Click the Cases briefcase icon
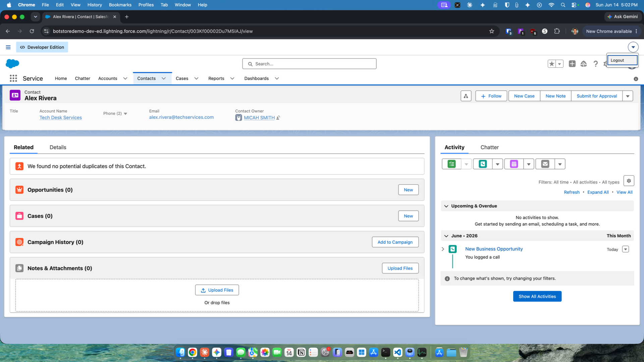 [19, 216]
